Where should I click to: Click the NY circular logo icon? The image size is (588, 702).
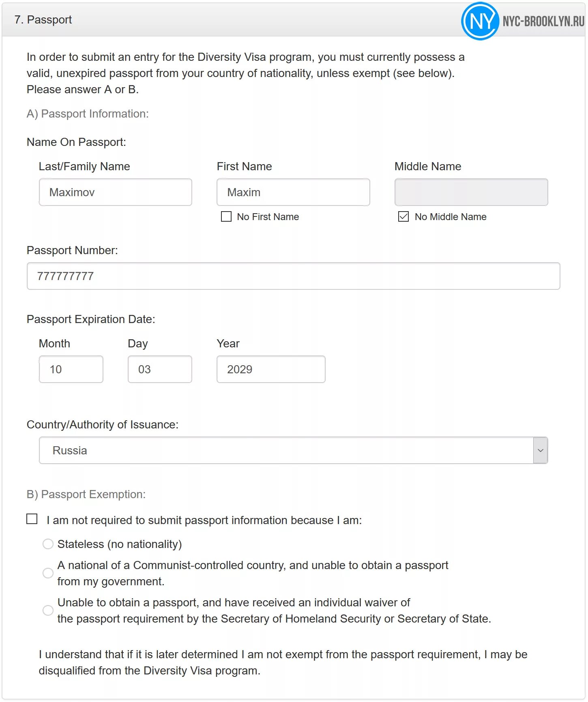[x=480, y=21]
